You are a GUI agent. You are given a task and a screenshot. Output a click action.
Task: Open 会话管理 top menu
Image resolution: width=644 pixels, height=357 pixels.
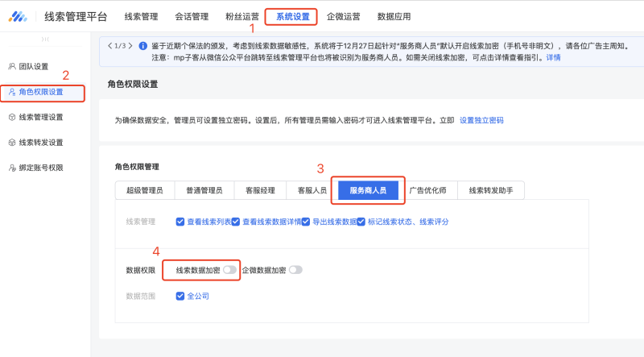(192, 17)
